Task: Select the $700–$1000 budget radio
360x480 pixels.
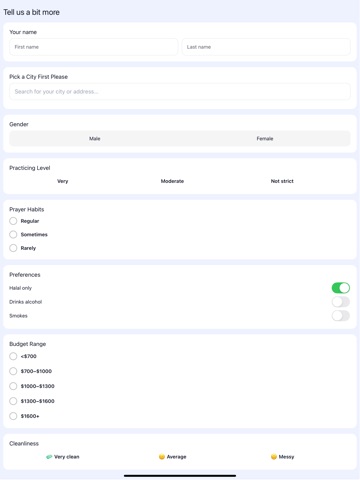Action: [13, 371]
